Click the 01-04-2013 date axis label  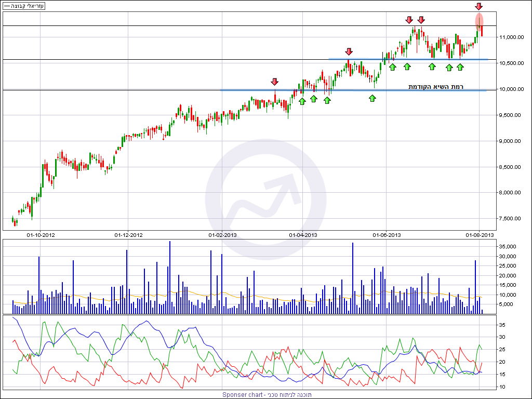click(303, 235)
